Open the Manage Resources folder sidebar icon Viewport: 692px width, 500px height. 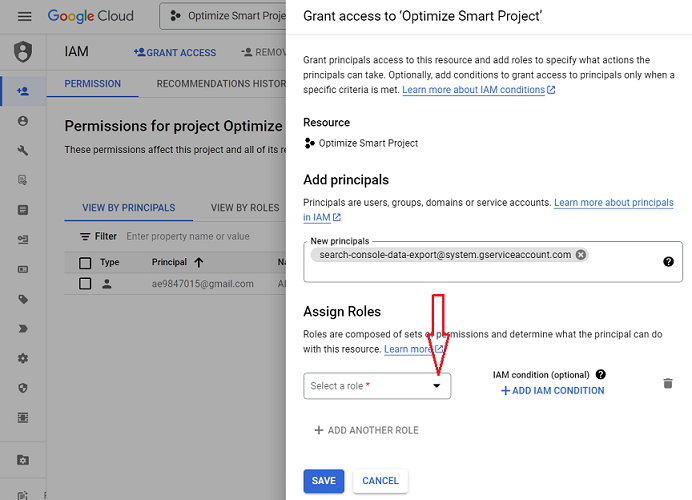point(23,460)
